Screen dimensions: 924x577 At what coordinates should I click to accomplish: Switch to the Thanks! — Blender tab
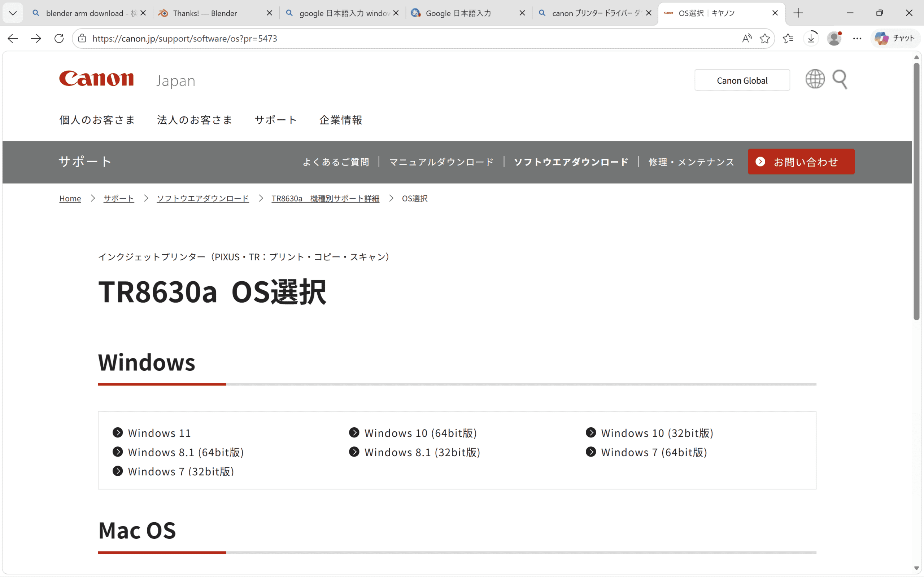tap(205, 13)
